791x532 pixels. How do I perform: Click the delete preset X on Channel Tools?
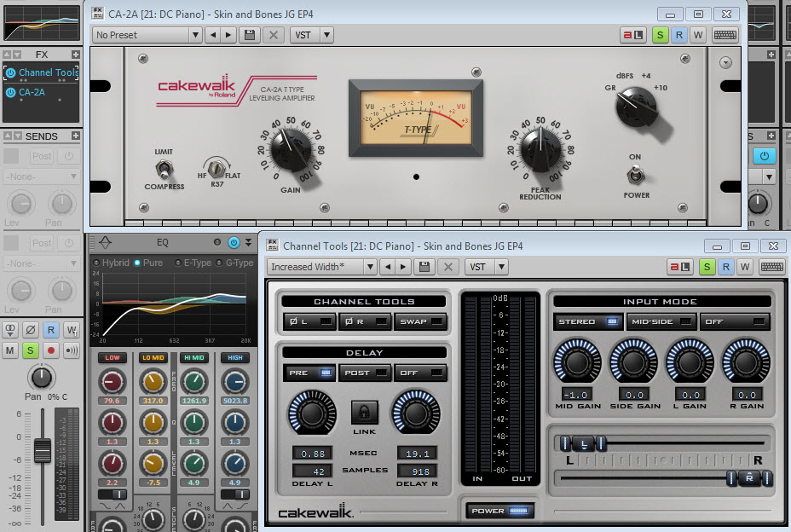(448, 267)
